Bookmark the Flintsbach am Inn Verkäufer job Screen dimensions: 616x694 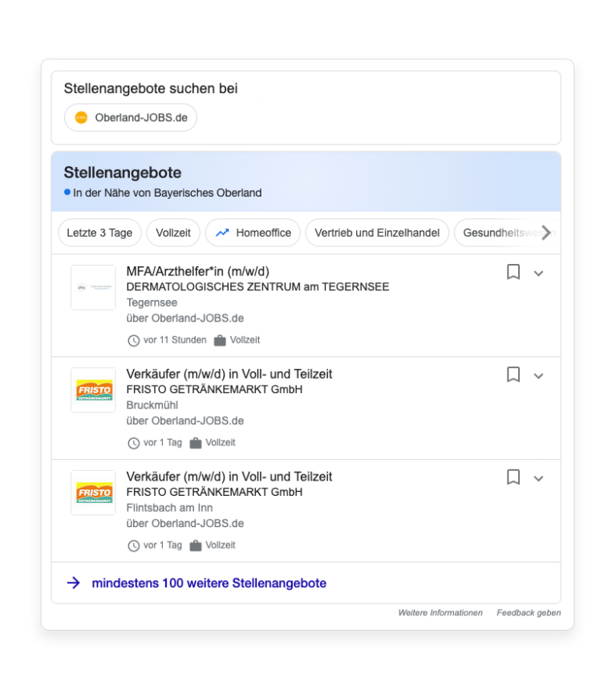[513, 477]
